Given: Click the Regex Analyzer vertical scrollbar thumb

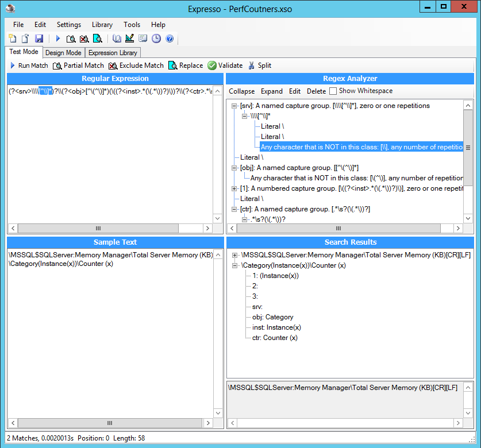Looking at the screenshot, I should point(468,148).
